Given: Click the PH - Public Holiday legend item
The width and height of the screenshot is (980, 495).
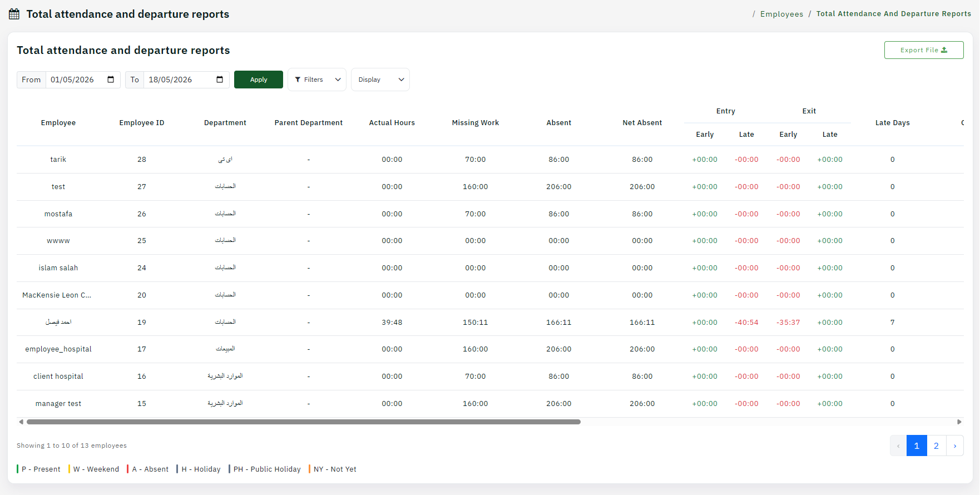Looking at the screenshot, I should pos(265,469).
